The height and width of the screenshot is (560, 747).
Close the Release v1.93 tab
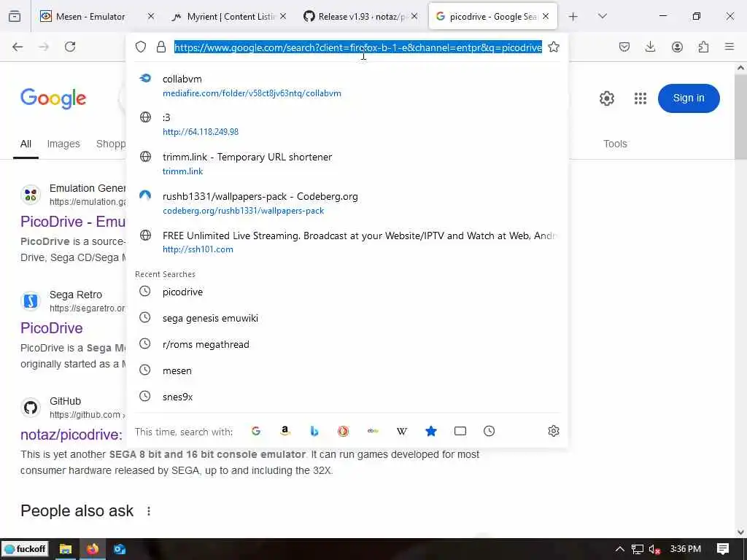414,16
